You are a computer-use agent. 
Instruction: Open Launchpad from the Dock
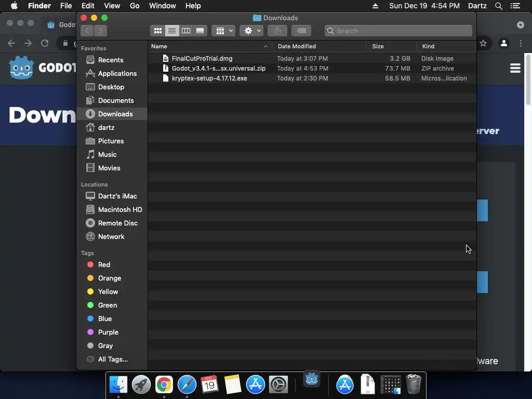click(x=141, y=384)
